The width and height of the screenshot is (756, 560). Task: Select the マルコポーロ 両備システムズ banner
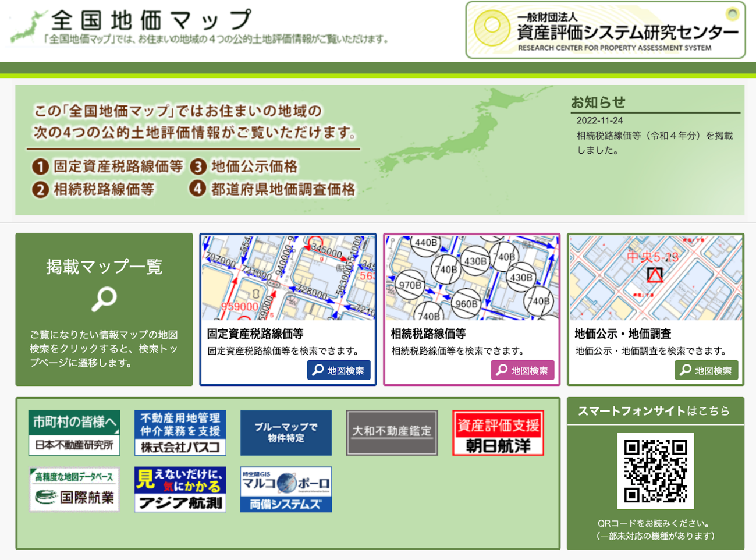286,489
